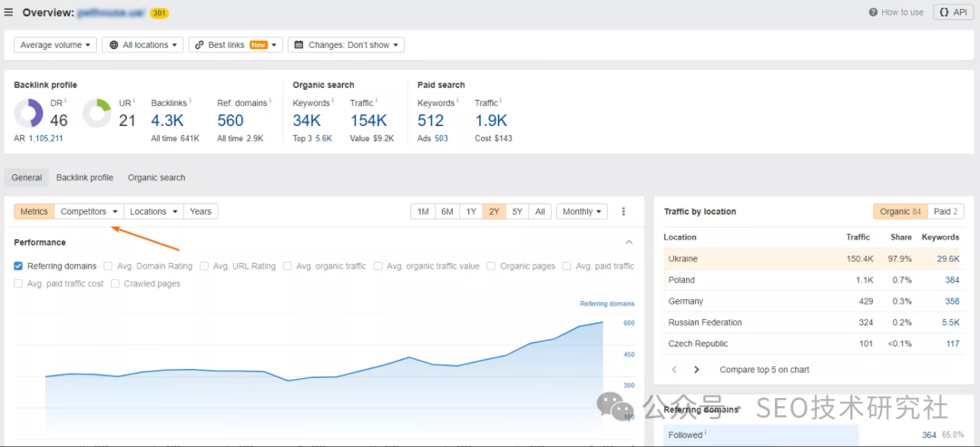Open the Monthly interval dropdown
980x447 pixels.
click(582, 211)
